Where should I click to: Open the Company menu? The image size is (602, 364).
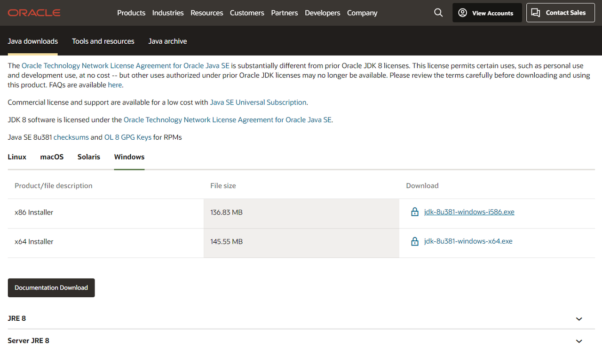(x=362, y=13)
